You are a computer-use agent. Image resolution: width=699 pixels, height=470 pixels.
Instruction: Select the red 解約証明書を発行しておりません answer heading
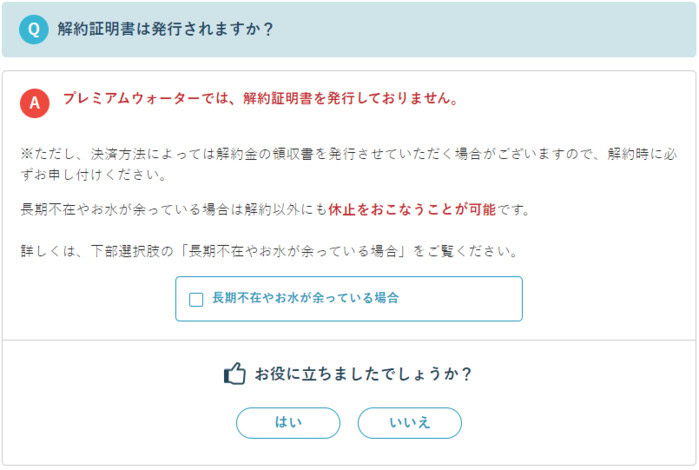[x=353, y=100]
